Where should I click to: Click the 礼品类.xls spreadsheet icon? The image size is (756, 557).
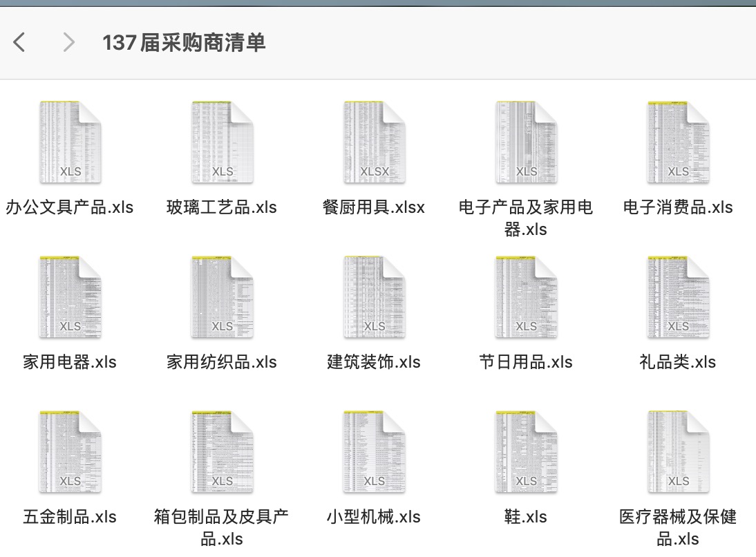tap(677, 296)
